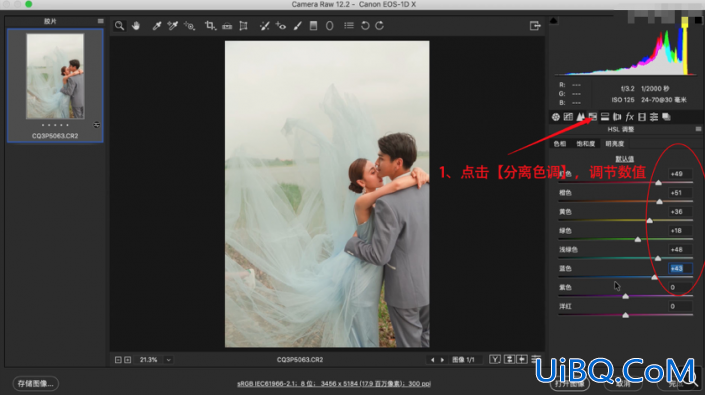Go to next image arrow

(x=442, y=359)
